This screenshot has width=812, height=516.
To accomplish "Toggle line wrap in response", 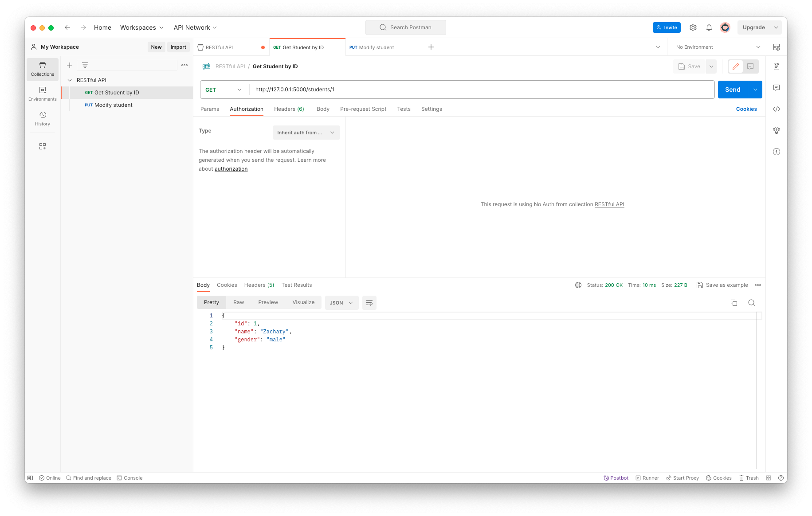I will coord(369,303).
